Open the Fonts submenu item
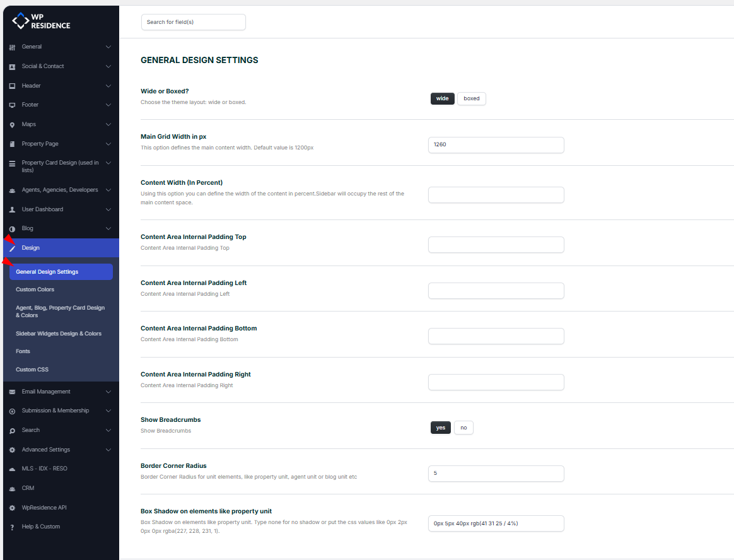 coord(23,351)
